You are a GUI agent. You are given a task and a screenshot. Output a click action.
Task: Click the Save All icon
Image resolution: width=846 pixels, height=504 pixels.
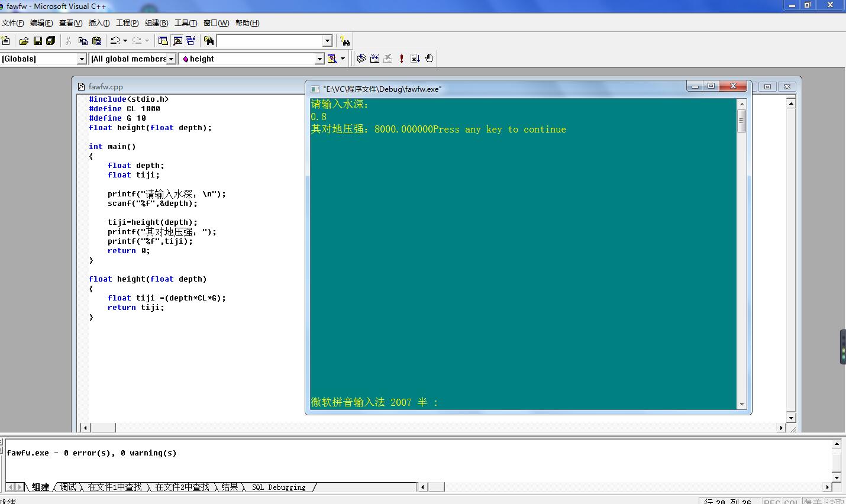[x=51, y=41]
